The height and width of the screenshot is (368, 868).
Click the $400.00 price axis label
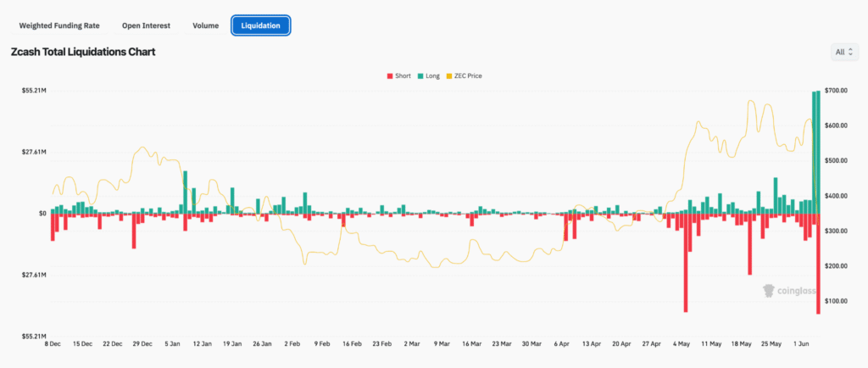pyautogui.click(x=836, y=196)
